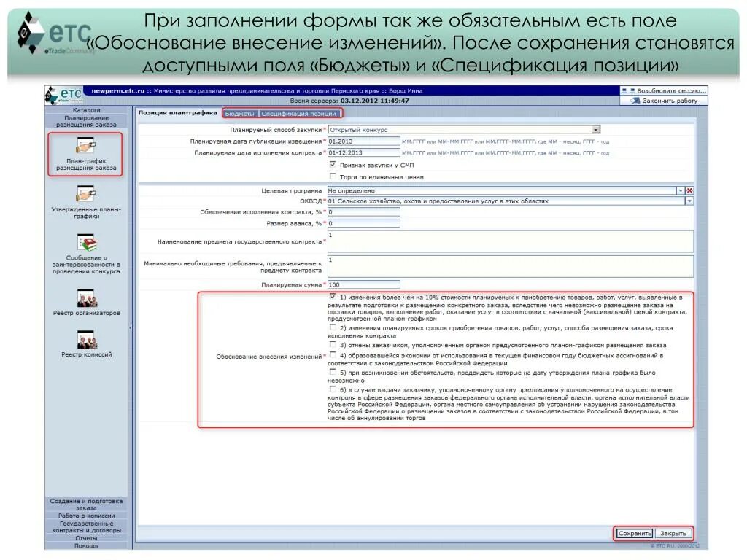Collapse the left sidebar splitter handle
The height and width of the screenshot is (560, 747).
pyautogui.click(x=131, y=328)
